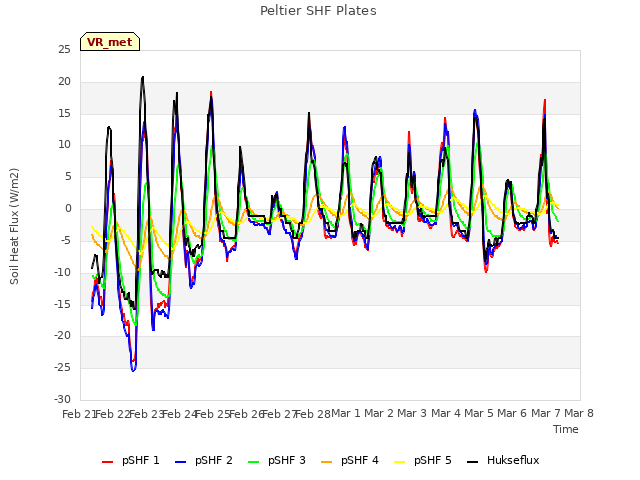Click the -20 y-axis tick label

click(x=62, y=336)
